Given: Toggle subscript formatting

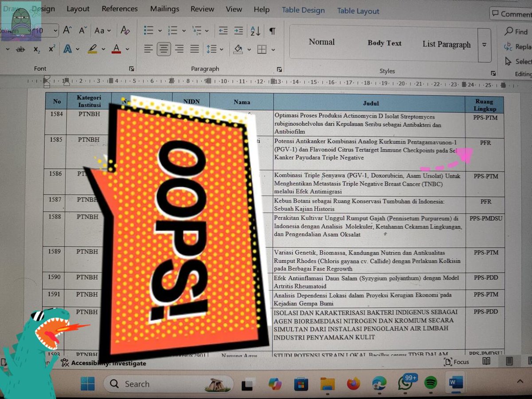Looking at the screenshot, I should click(36, 49).
